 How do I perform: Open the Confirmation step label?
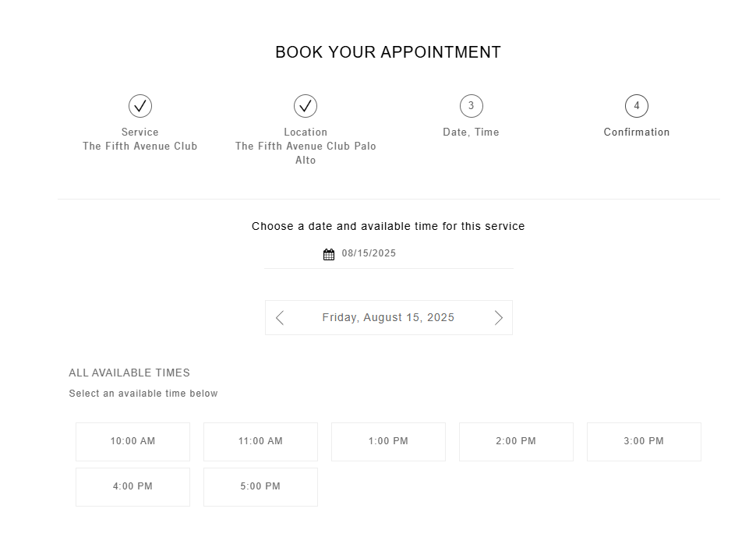[x=637, y=132]
